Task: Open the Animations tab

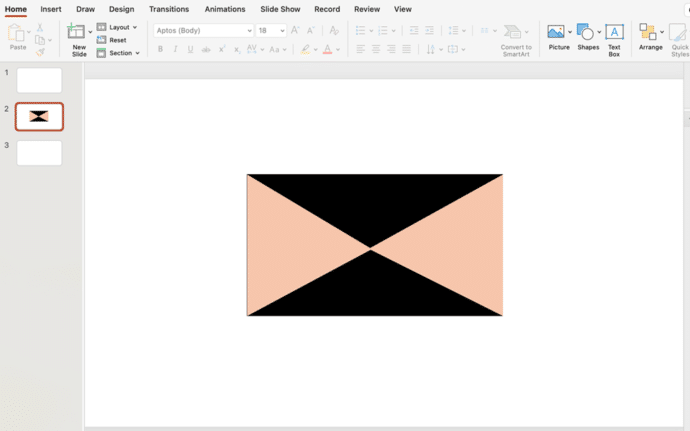Action: (x=224, y=9)
